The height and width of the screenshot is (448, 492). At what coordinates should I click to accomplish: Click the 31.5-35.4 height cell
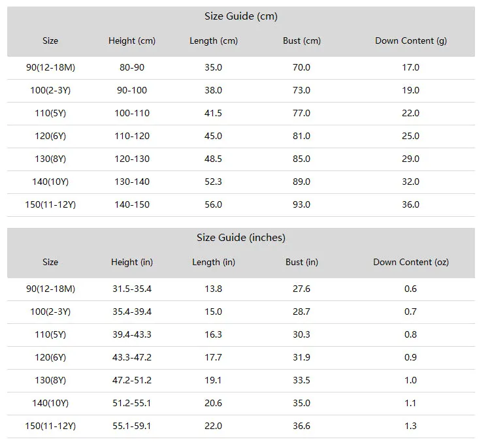point(132,289)
